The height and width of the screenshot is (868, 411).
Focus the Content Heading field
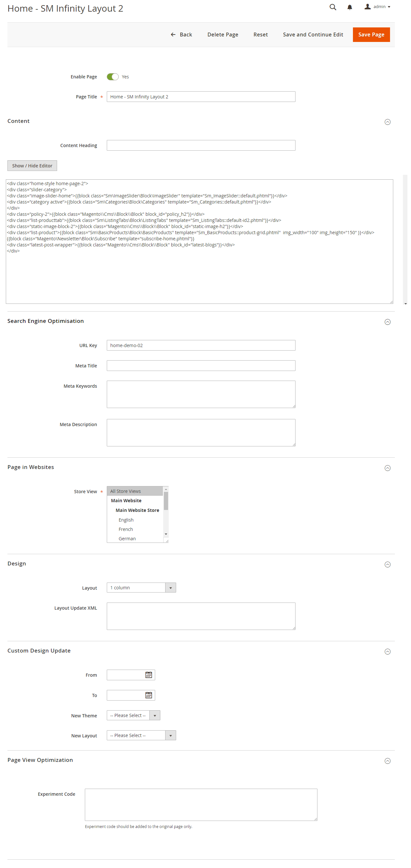click(201, 145)
